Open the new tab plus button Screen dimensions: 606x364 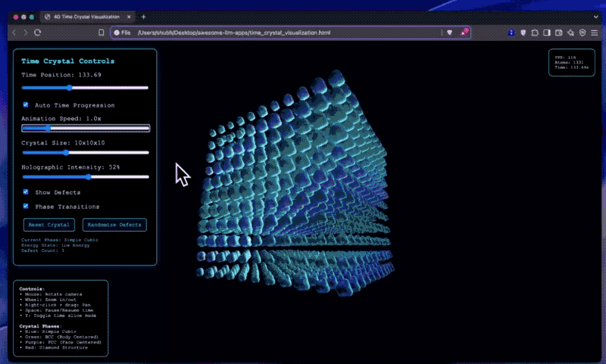pos(144,16)
